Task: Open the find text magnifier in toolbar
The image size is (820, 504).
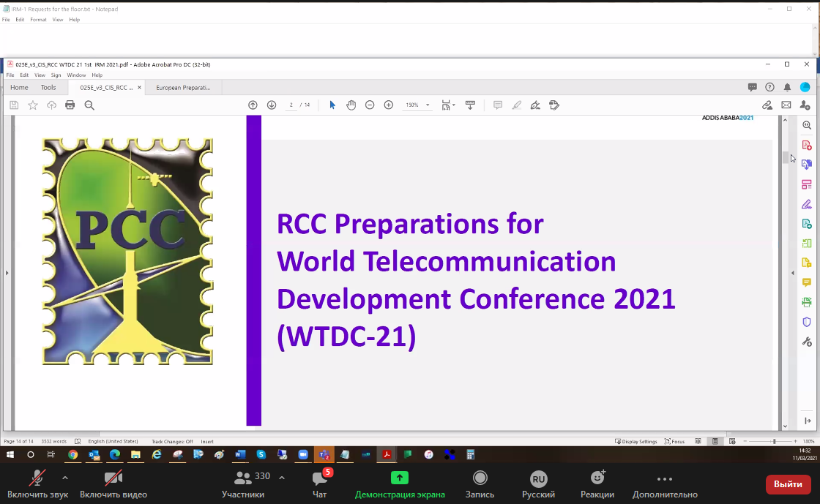Action: pos(89,105)
